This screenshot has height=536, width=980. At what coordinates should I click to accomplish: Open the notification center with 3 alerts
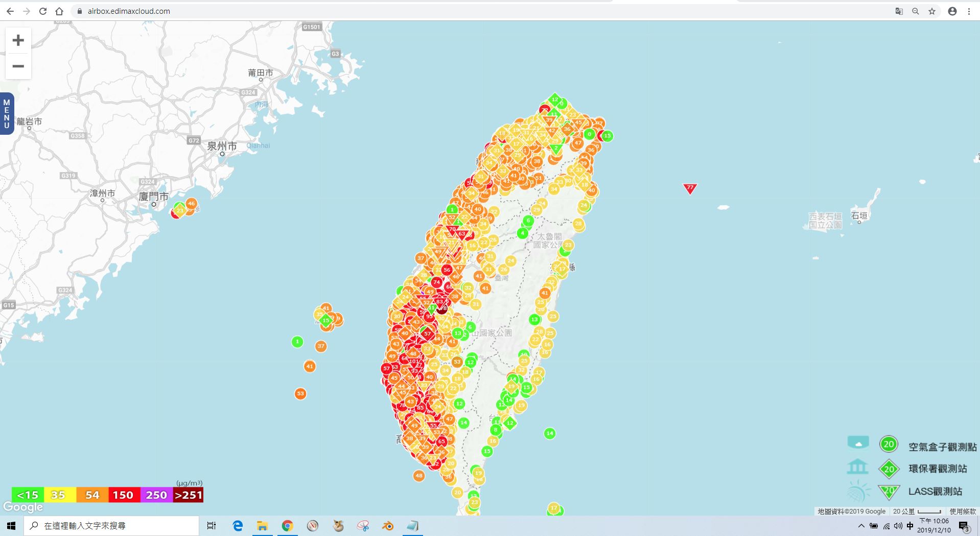(x=964, y=526)
